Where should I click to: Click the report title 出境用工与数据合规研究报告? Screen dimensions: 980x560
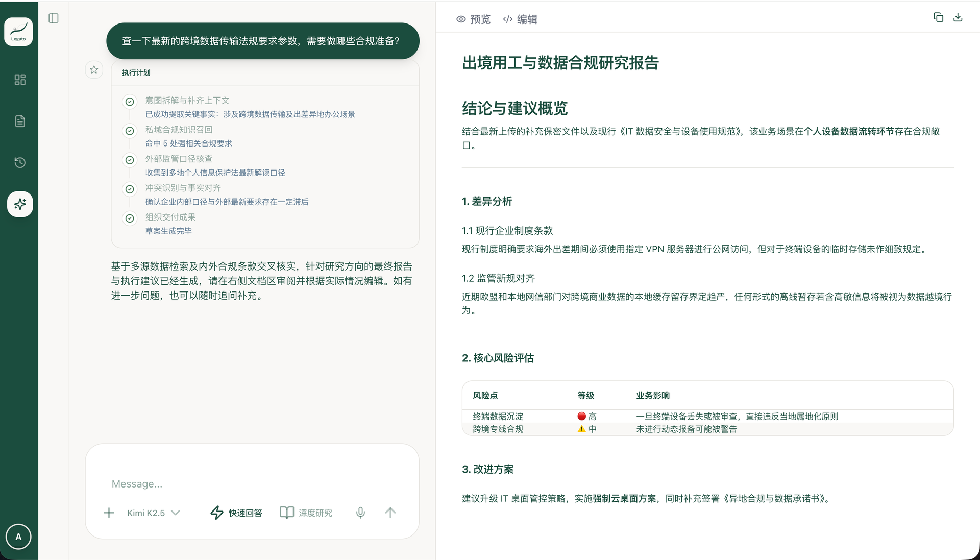point(560,63)
